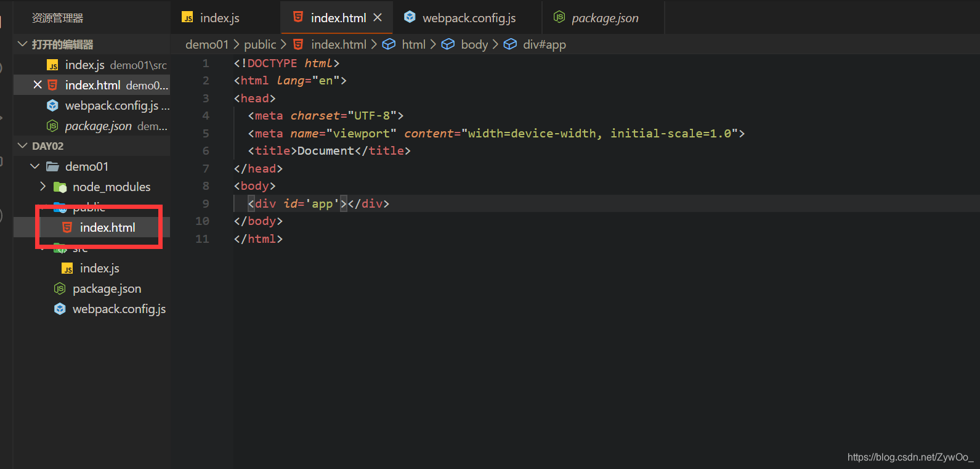Select the node_modules folder
Image resolution: width=980 pixels, height=469 pixels.
(x=92, y=187)
